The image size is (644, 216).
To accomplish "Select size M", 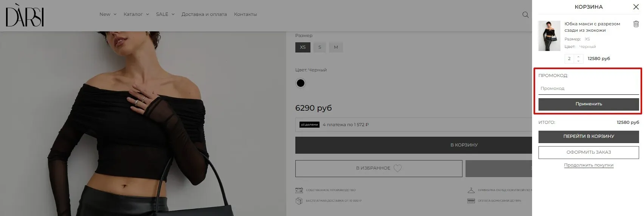I will 336,47.
